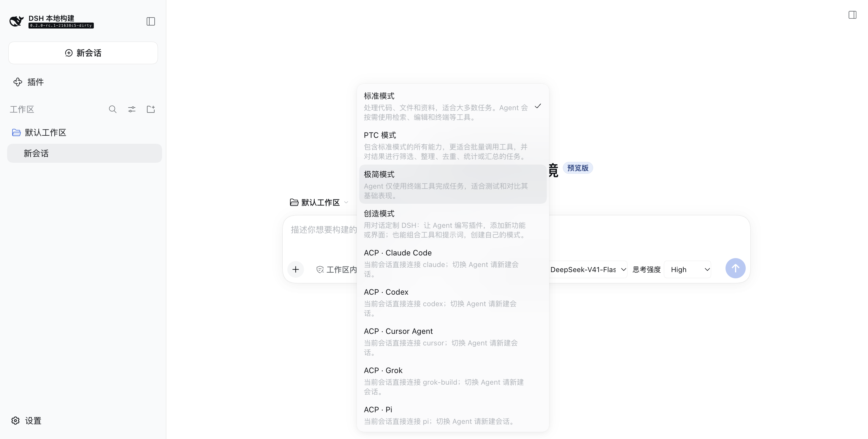Select ACP · Claude Code mode
The height and width of the screenshot is (439, 868).
coord(452,263)
